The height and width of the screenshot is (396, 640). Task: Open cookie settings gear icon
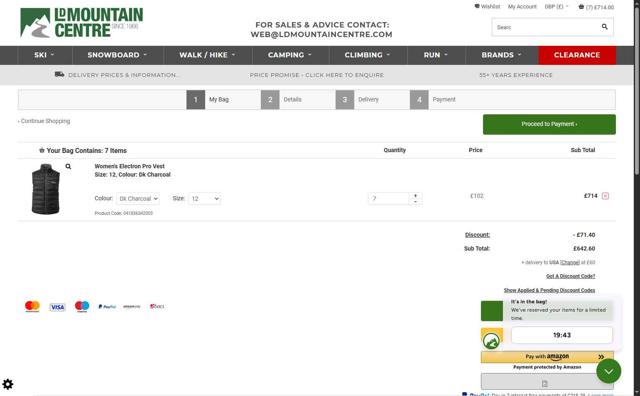coord(8,384)
